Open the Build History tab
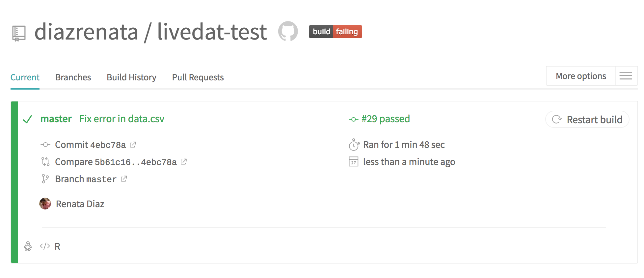 pos(131,77)
